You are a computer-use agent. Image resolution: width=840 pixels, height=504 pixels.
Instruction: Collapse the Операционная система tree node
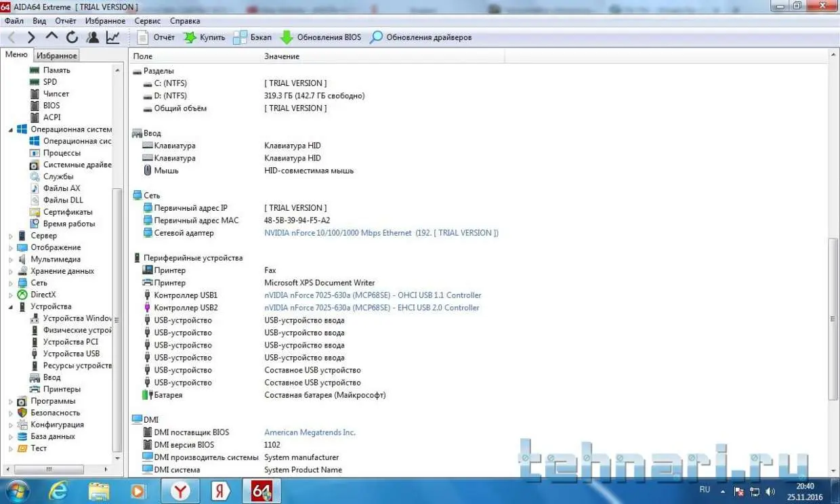(x=11, y=129)
